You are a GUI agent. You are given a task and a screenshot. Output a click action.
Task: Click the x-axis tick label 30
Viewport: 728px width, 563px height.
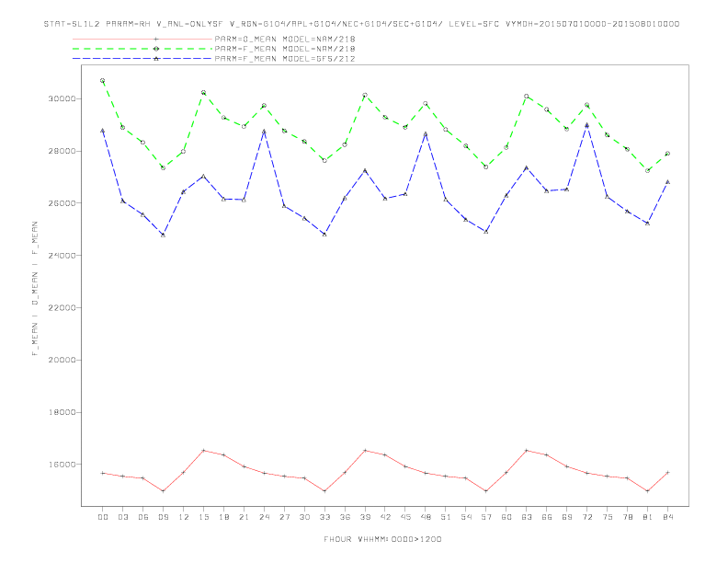coord(304,517)
